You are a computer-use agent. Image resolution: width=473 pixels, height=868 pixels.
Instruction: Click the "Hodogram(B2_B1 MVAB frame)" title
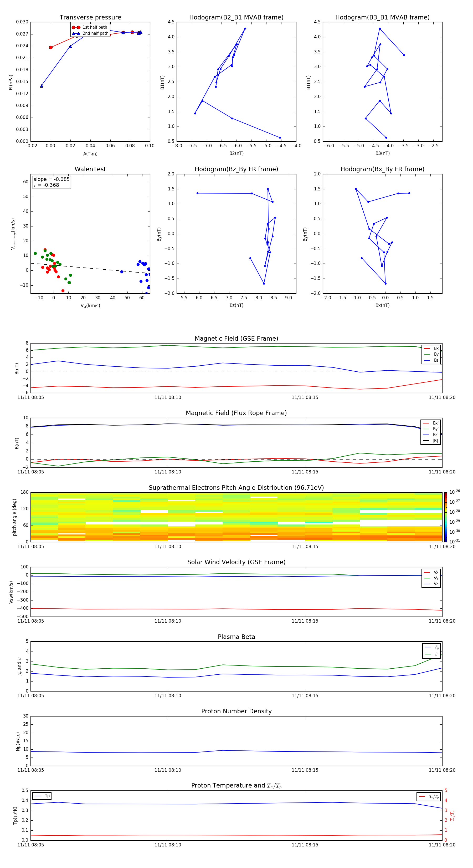236,18
